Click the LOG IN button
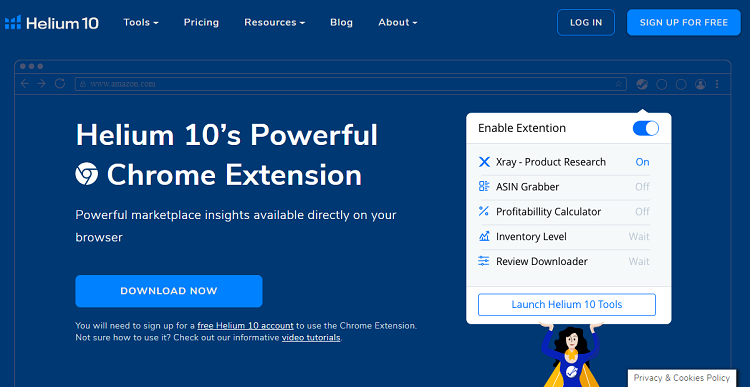 pyautogui.click(x=586, y=22)
